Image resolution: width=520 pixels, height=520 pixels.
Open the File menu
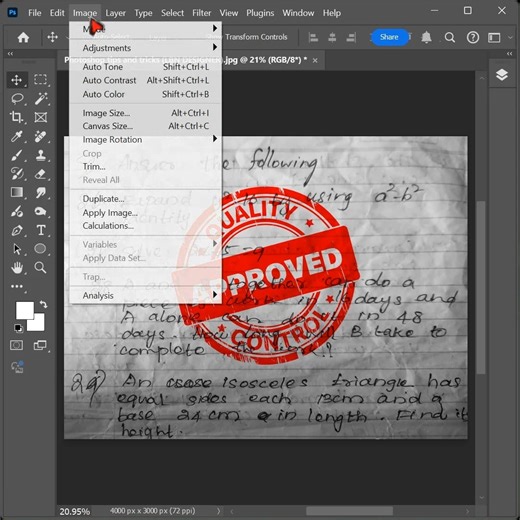[x=35, y=13]
